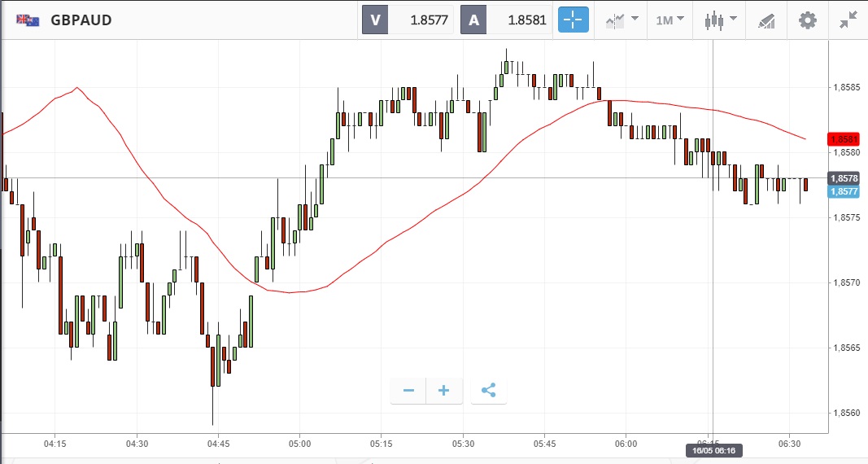Open chart settings gear

click(807, 20)
